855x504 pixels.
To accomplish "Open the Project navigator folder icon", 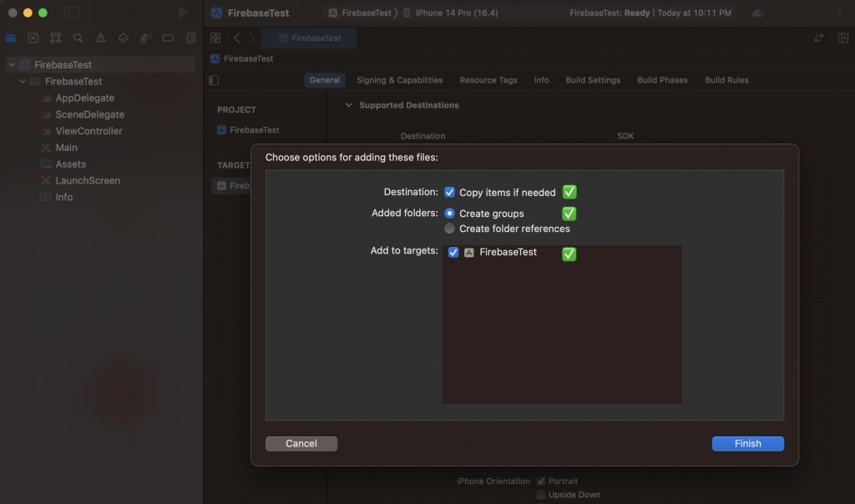I will [10, 38].
